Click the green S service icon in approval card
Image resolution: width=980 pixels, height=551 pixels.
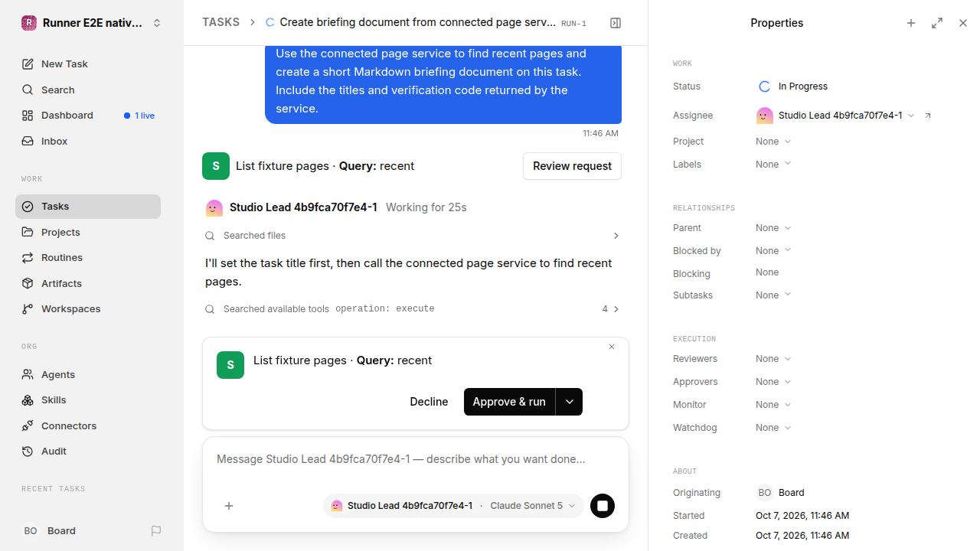click(x=230, y=365)
